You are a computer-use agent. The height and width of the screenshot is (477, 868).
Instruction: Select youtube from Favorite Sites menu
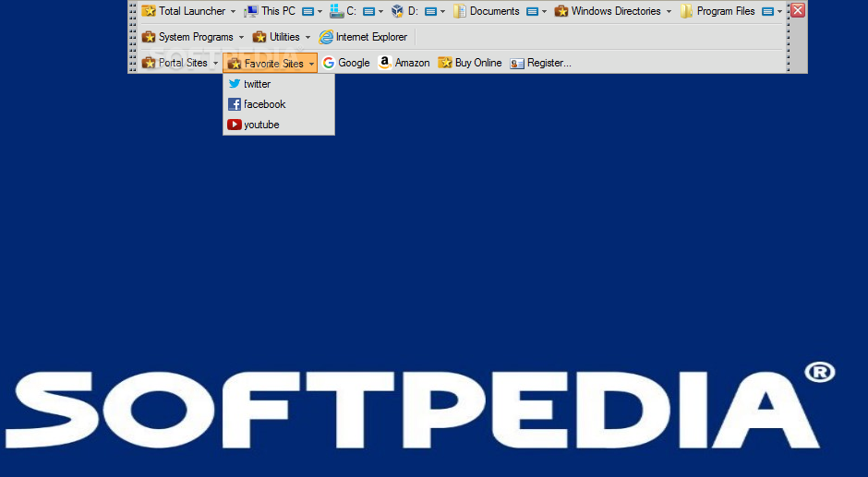point(279,125)
